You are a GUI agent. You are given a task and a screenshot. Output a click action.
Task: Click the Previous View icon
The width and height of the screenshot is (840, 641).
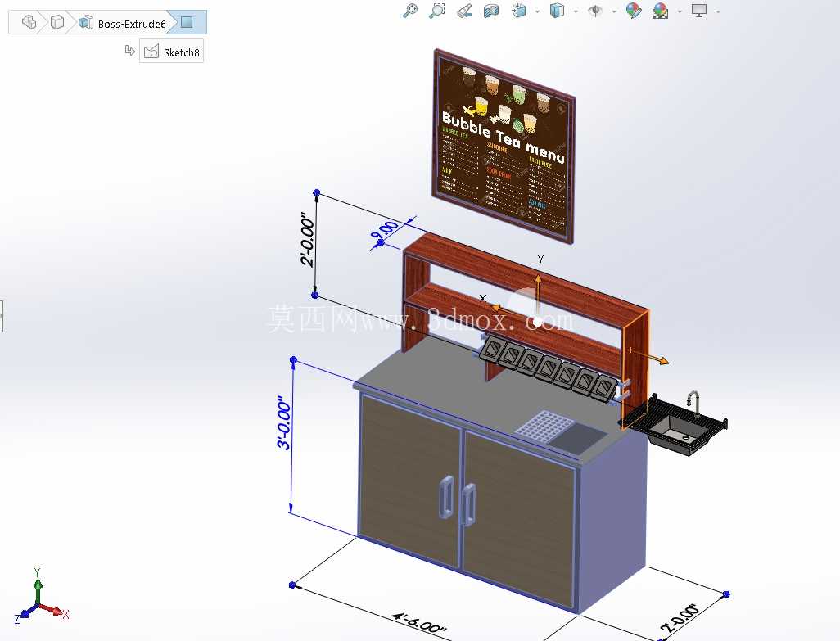click(x=464, y=10)
